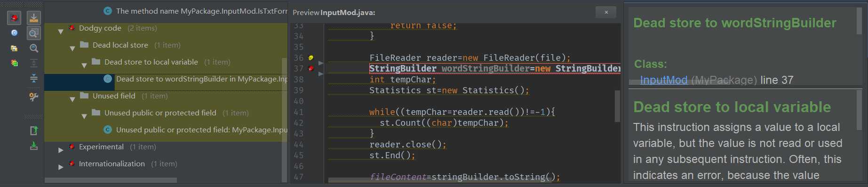The height and width of the screenshot is (187, 868).
Task: Select the 'Internationalization' label
Action: 112,163
